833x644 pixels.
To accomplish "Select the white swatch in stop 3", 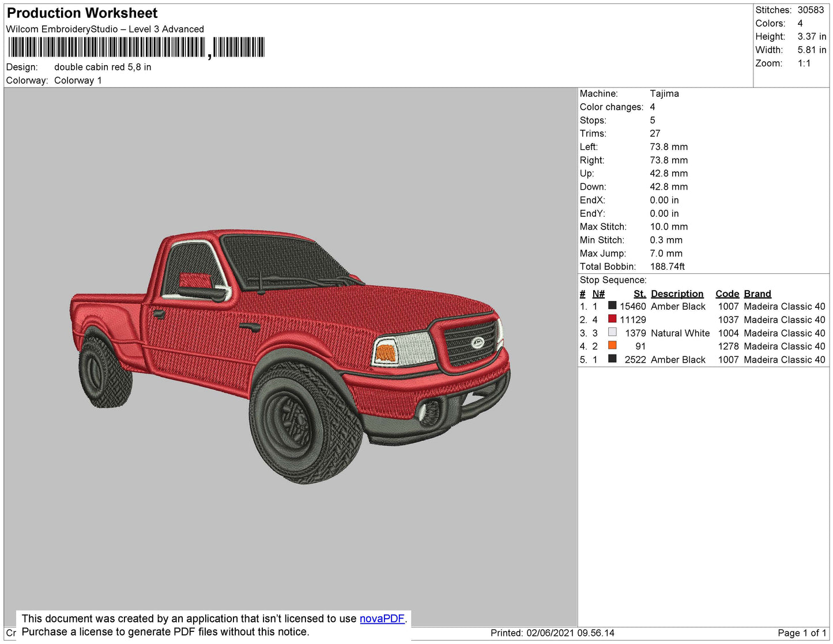I will (x=612, y=332).
